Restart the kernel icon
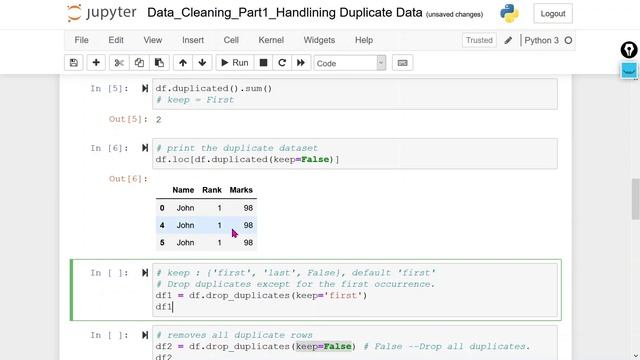This screenshot has width=640, height=360. pyautogui.click(x=282, y=63)
